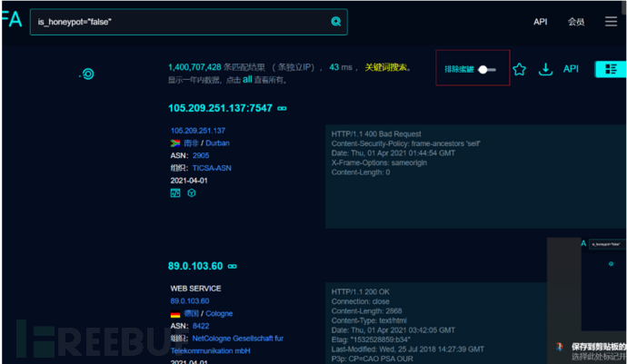Open the TICSA-ASN organization link
This screenshot has height=364, width=627.
(211, 168)
